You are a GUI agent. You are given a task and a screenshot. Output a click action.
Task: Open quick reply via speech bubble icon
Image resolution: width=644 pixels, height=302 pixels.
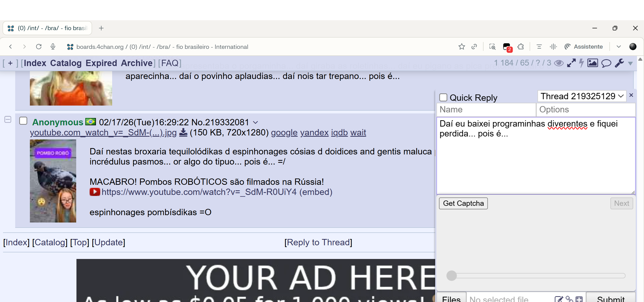click(x=606, y=63)
